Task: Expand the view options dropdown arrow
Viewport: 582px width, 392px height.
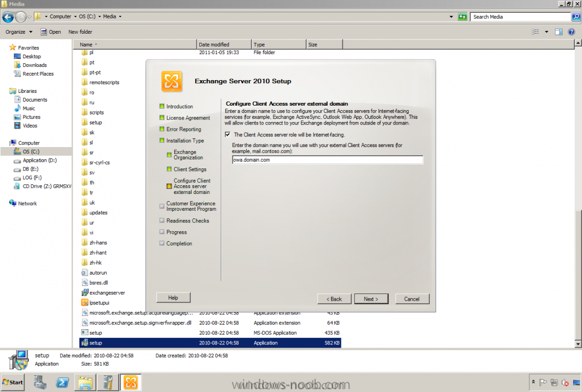Action: tap(546, 32)
